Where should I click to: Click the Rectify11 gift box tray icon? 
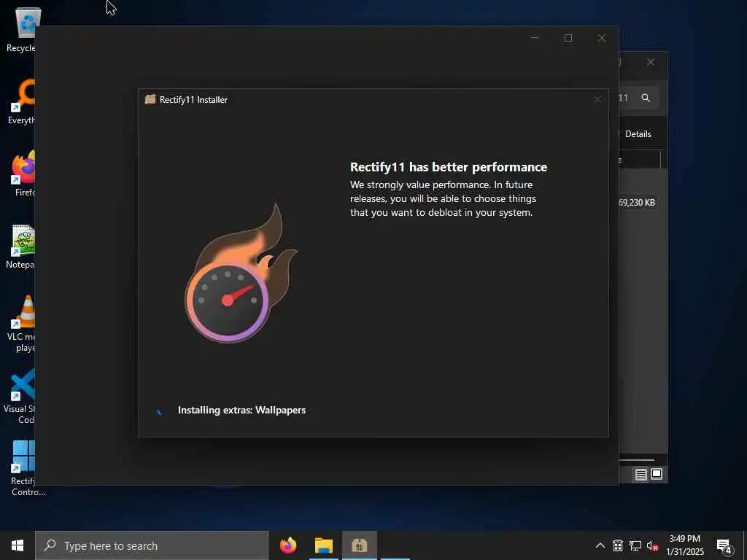point(618,545)
